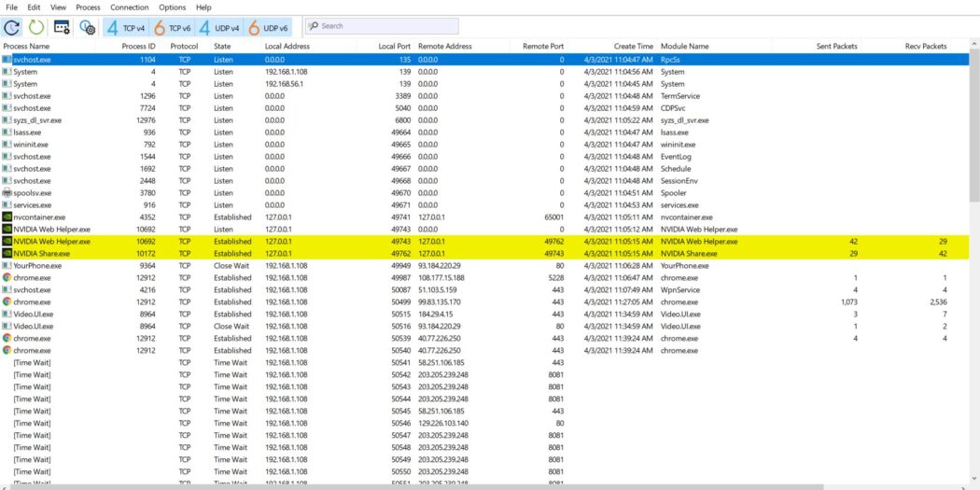
Task: Select the highlighted NVIDIA Web Helper.exe Established row
Action: click(484, 241)
